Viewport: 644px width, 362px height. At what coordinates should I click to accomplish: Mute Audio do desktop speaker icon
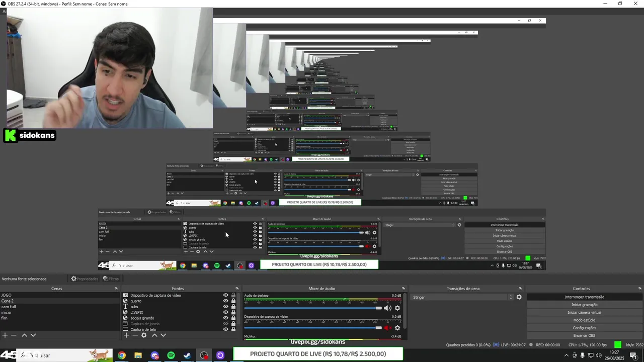pos(387,308)
